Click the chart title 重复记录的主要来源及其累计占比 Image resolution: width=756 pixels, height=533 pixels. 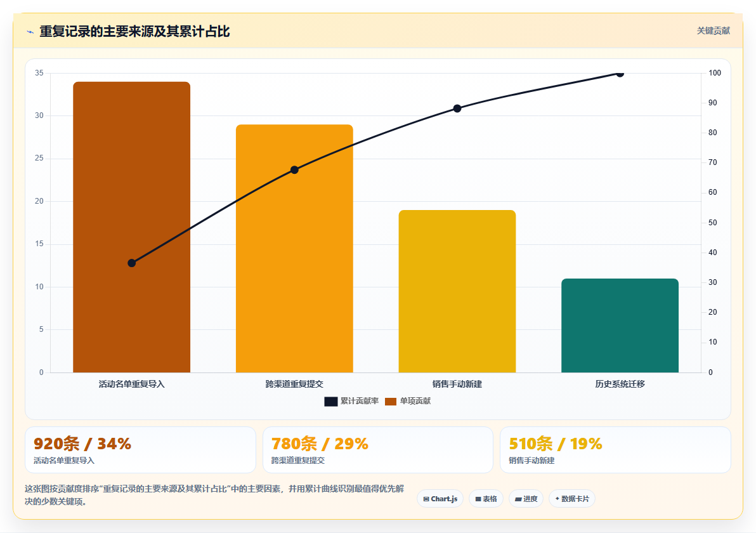(134, 31)
